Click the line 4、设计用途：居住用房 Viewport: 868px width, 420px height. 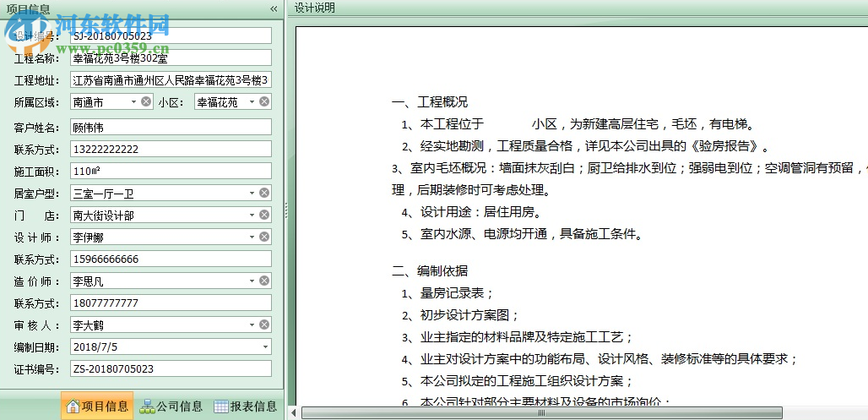[471, 212]
